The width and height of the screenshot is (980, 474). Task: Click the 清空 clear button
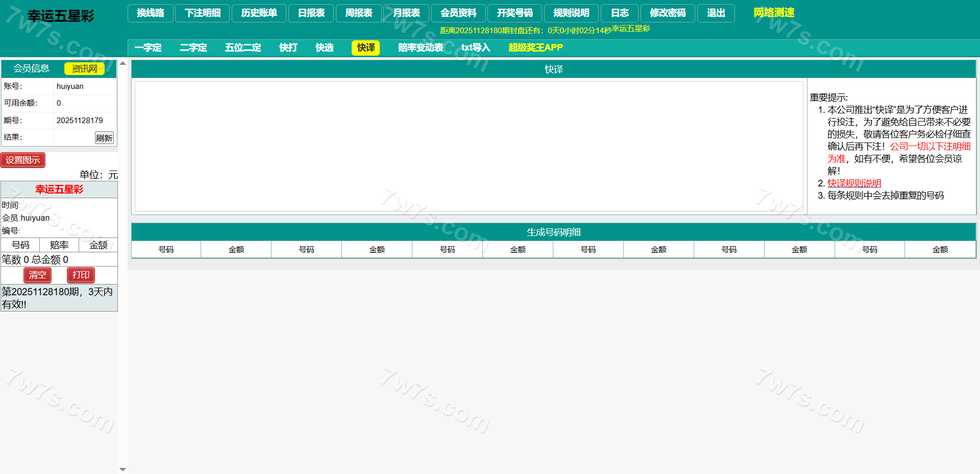pos(37,275)
